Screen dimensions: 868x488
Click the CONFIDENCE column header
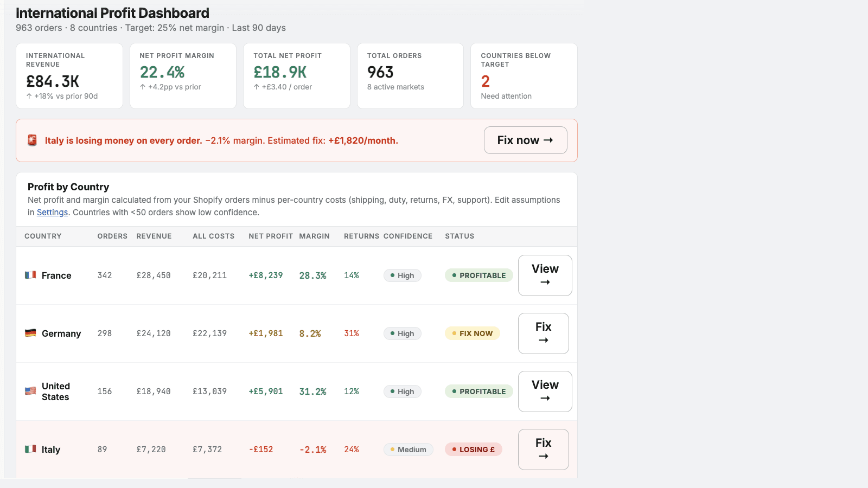(x=408, y=236)
